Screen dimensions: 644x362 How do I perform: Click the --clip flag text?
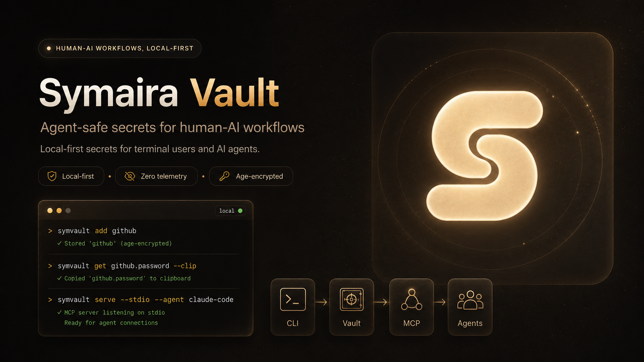click(x=185, y=266)
